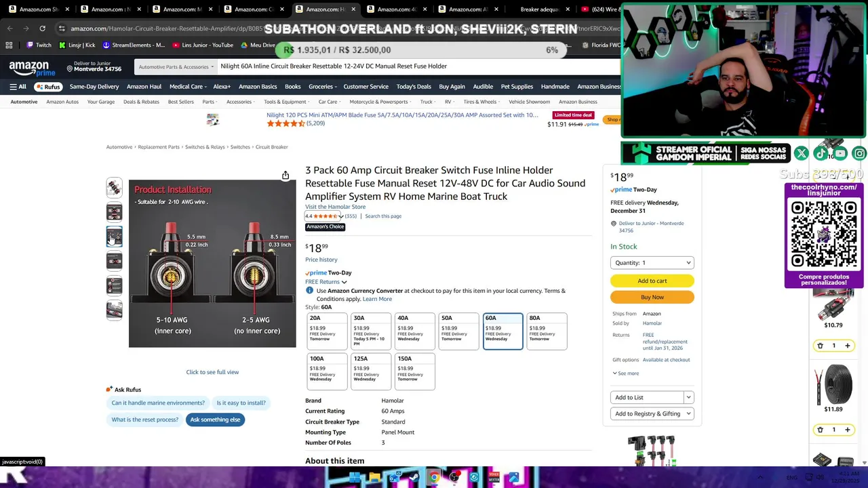Open the Price history link
The image size is (868, 488).
tap(321, 260)
